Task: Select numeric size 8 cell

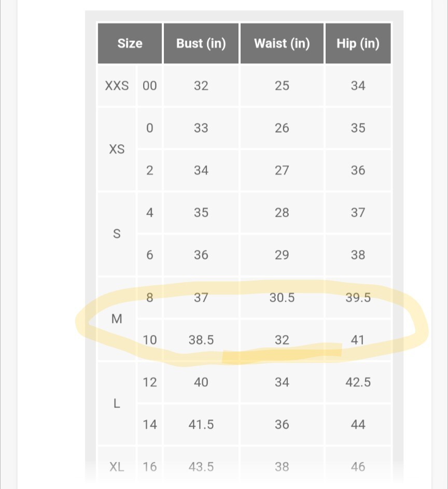Action: (149, 298)
